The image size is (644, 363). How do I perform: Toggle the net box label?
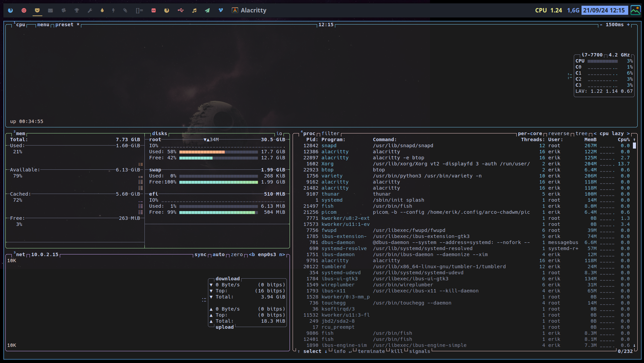pyautogui.click(x=20, y=255)
